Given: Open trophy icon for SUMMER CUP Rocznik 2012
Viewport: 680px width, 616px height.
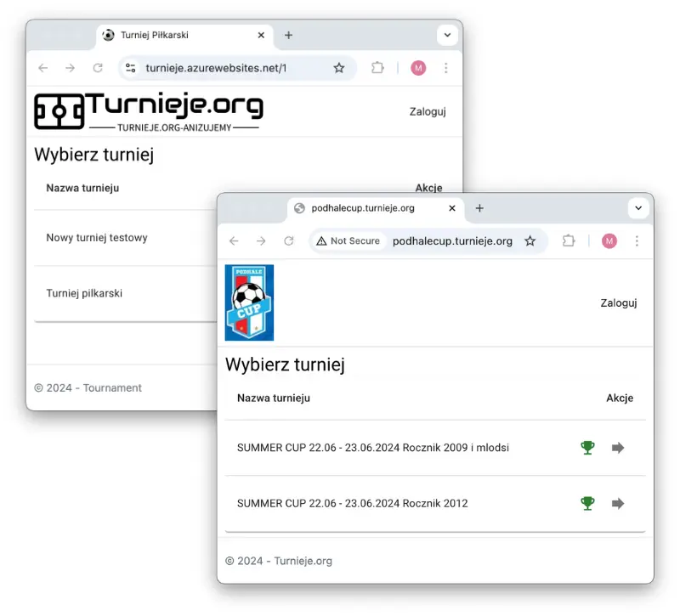Looking at the screenshot, I should [587, 503].
